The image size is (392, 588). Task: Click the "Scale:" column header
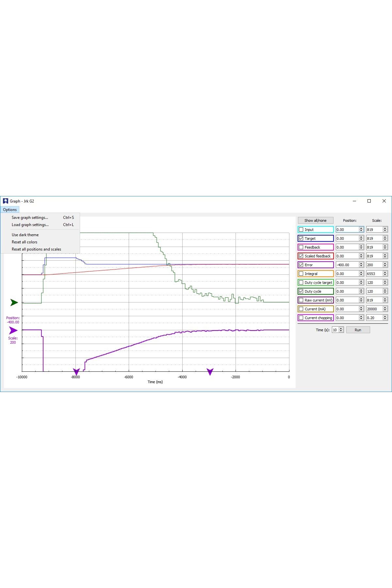click(x=377, y=220)
